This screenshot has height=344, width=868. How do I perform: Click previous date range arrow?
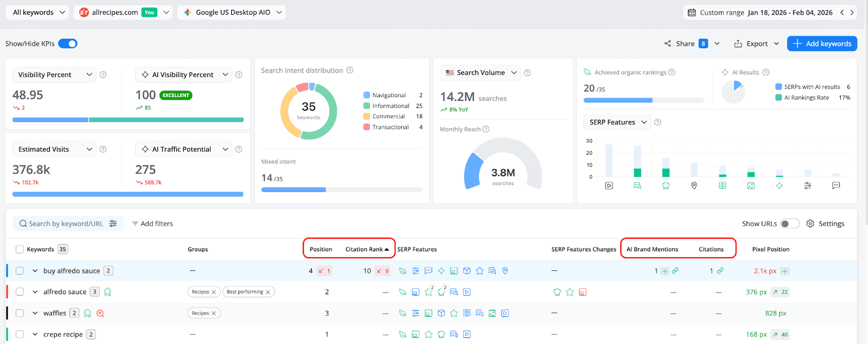842,12
